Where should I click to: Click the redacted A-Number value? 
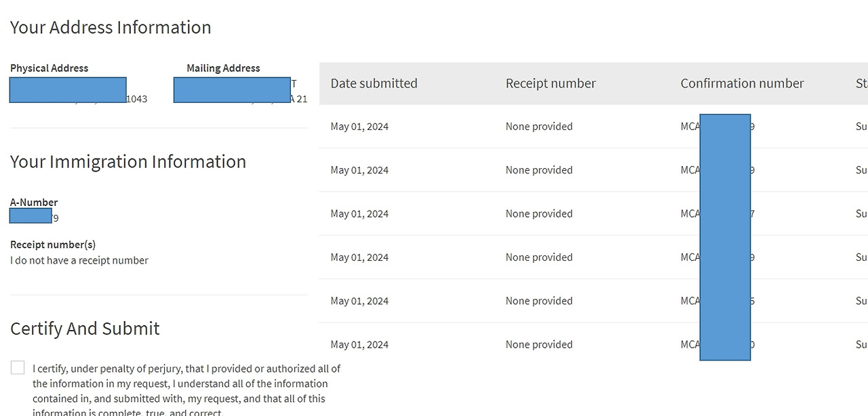point(32,217)
